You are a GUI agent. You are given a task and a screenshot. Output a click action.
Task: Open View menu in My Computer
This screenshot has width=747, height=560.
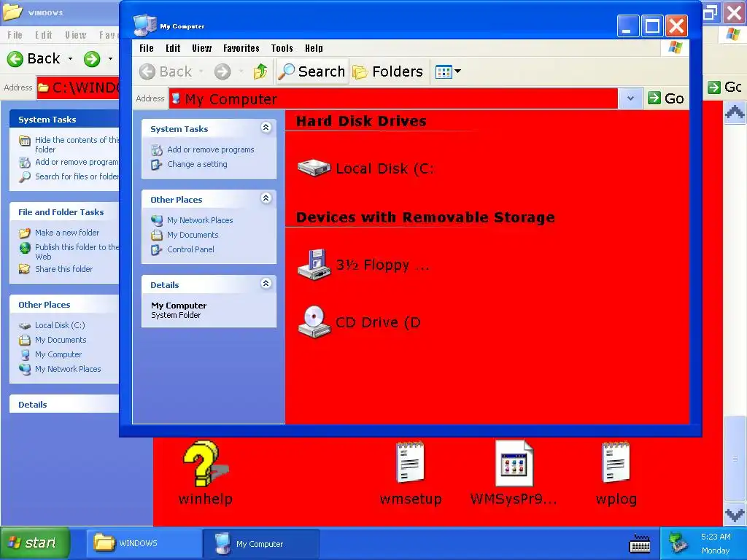[x=201, y=48]
